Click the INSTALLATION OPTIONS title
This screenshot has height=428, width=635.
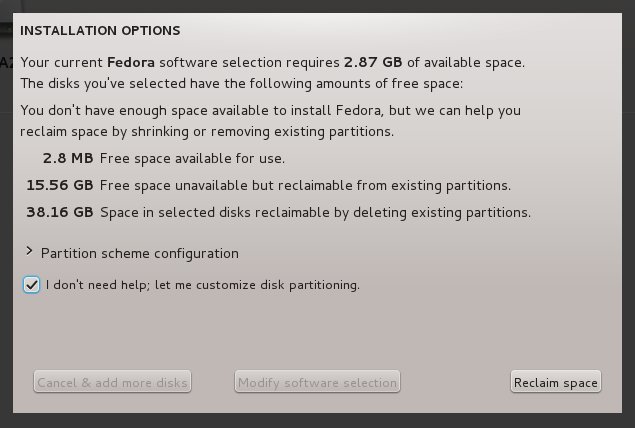click(101, 31)
